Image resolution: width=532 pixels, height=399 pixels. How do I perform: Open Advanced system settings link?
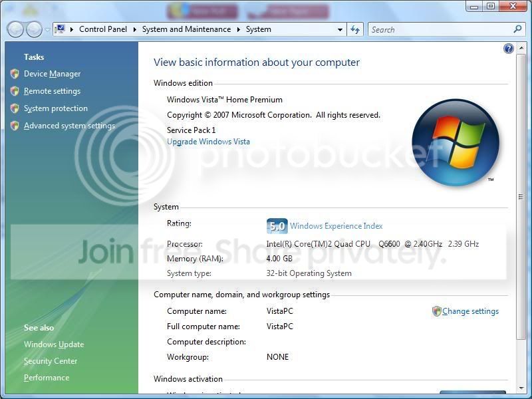pos(69,126)
